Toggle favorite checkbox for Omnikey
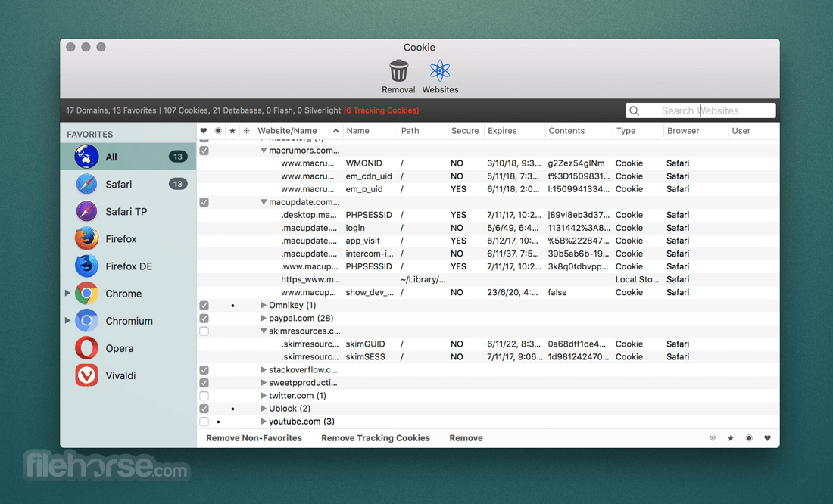The width and height of the screenshot is (833, 504). click(204, 306)
